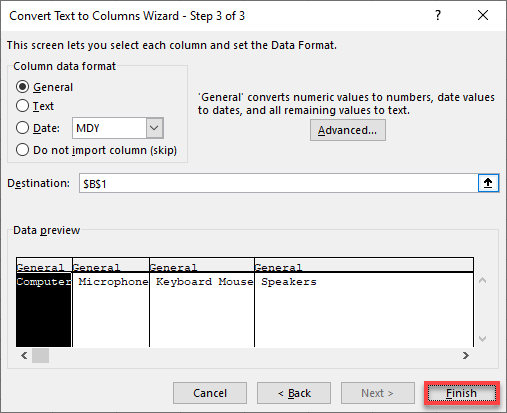The image size is (507, 413).
Task: Choose the Text data format option
Action: click(x=35, y=106)
